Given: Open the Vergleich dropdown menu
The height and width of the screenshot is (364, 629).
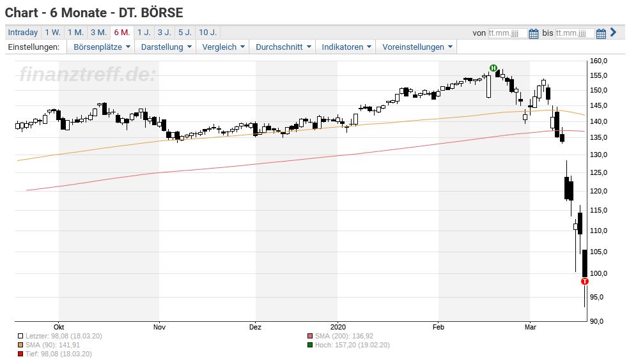Looking at the screenshot, I should point(223,47).
